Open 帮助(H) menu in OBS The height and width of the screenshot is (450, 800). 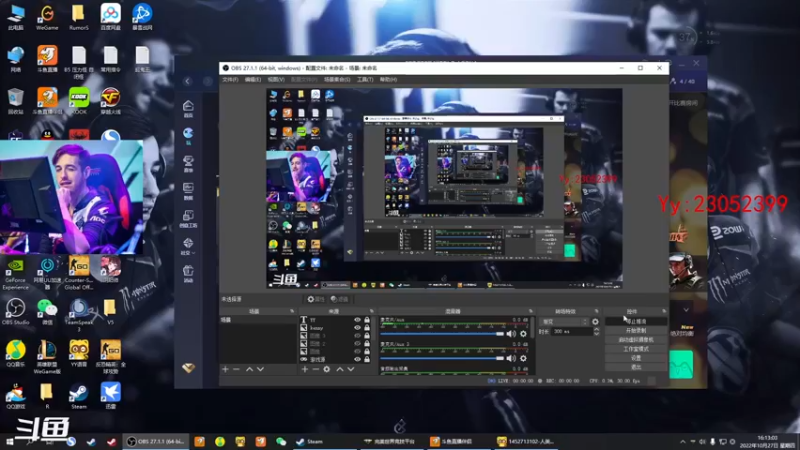pos(388,80)
